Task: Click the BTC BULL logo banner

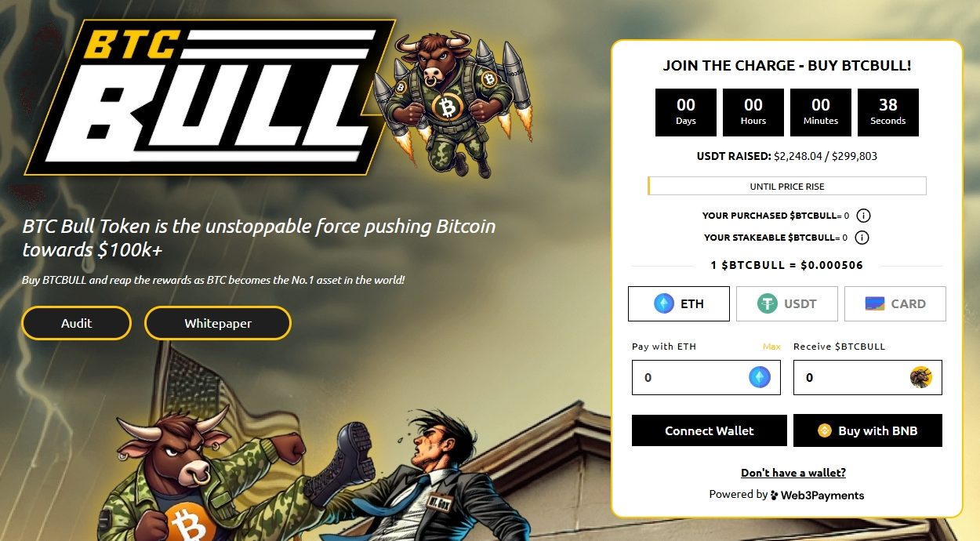Action: tap(210, 97)
